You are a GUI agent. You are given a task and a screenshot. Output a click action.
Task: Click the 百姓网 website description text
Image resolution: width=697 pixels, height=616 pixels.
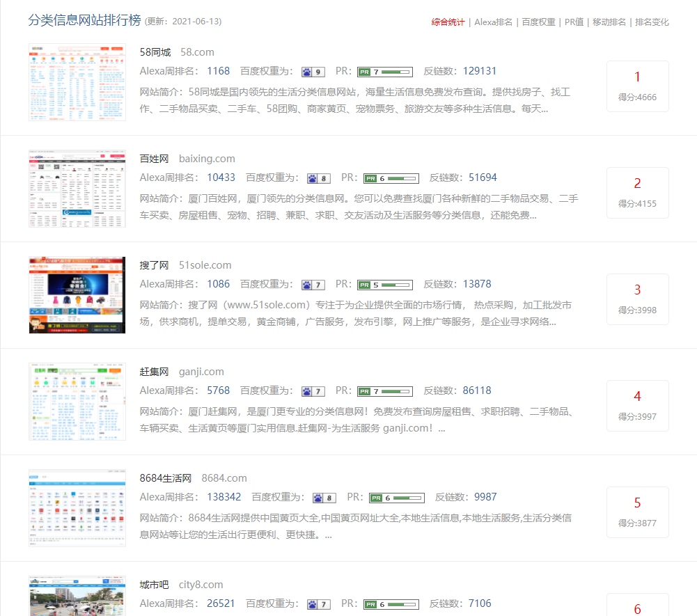point(359,207)
